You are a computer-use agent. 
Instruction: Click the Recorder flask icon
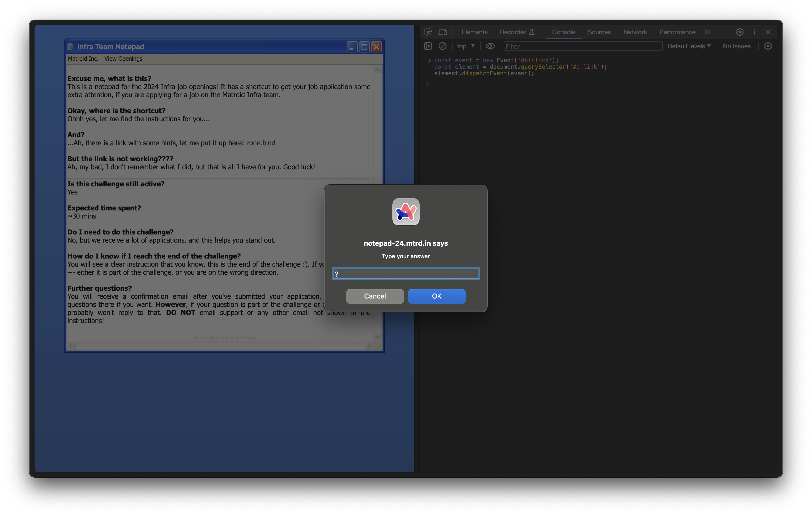532,32
